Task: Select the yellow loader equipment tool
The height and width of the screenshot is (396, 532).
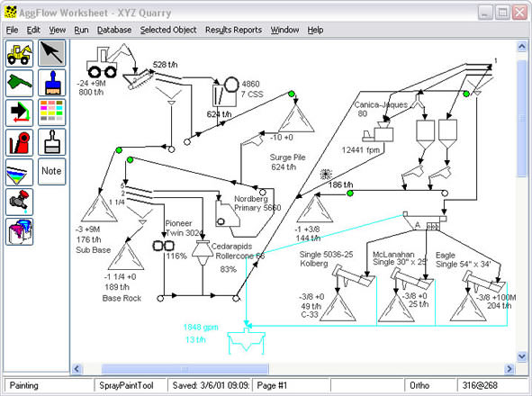Action: pyautogui.click(x=19, y=54)
